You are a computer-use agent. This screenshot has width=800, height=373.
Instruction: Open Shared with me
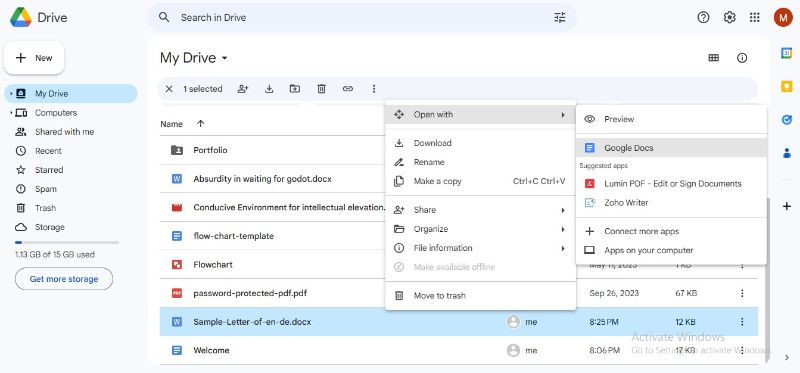point(71,132)
